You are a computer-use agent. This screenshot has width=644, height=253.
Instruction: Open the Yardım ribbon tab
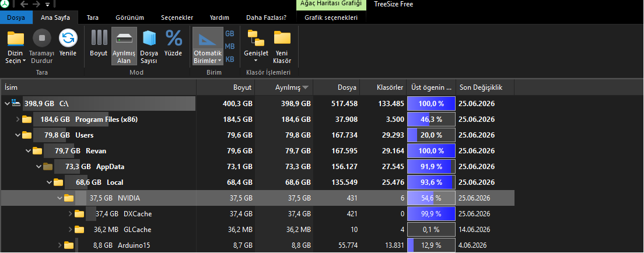(219, 17)
